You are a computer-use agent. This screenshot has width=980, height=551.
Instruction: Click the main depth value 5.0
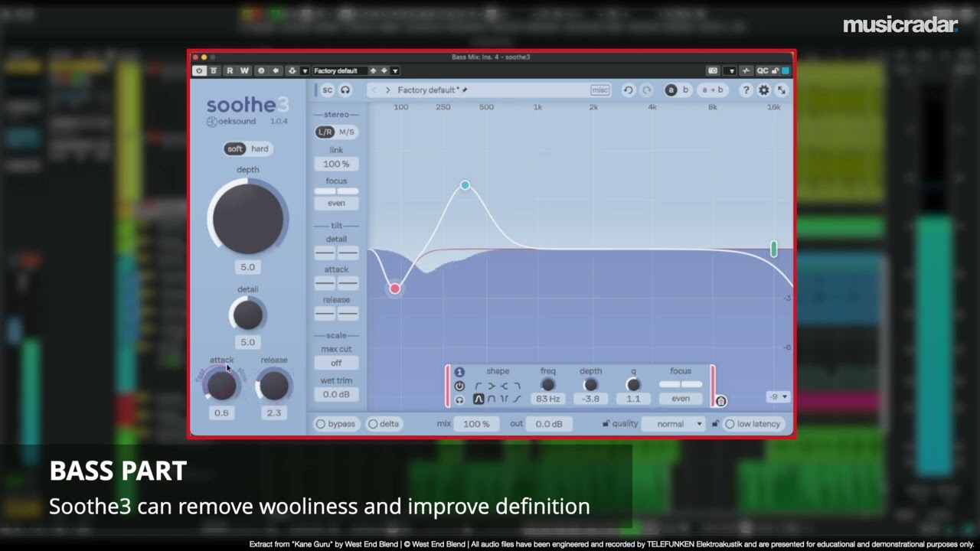[x=247, y=267]
